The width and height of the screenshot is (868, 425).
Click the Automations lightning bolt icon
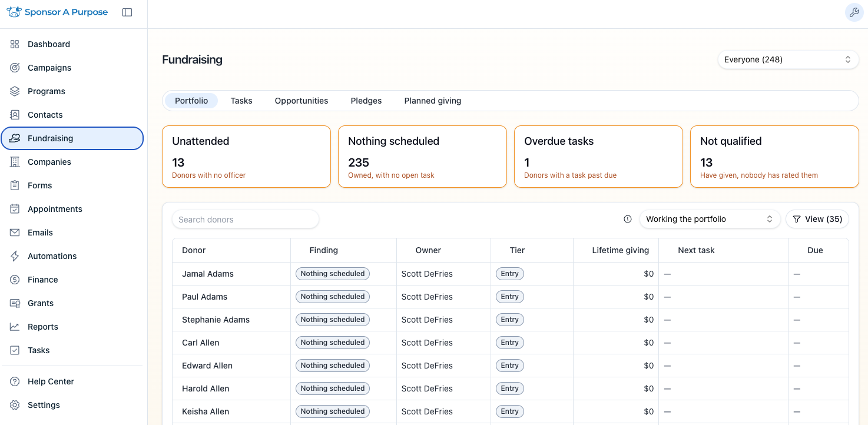pos(15,256)
